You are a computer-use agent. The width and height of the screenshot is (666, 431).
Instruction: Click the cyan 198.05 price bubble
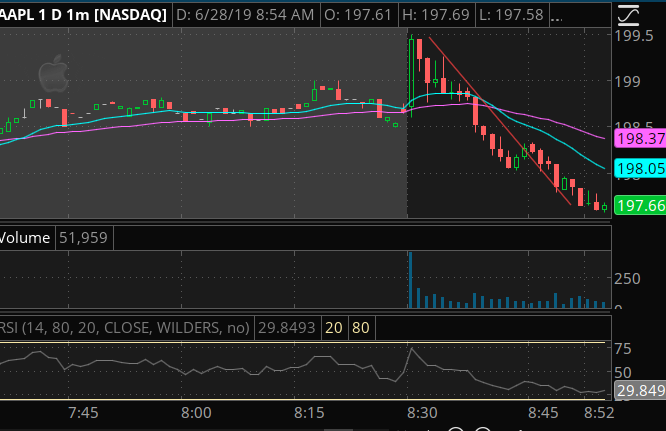coord(641,169)
